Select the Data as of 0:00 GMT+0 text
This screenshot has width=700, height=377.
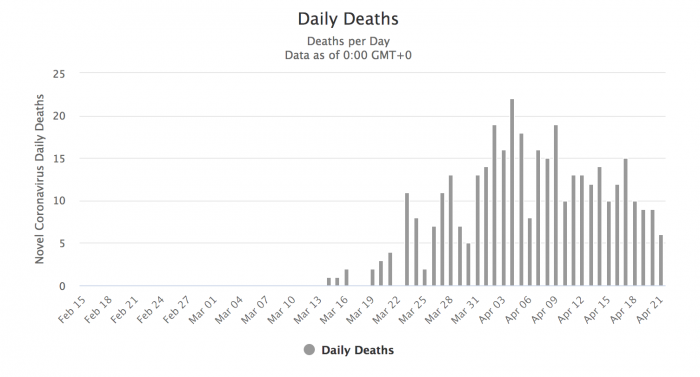click(348, 55)
